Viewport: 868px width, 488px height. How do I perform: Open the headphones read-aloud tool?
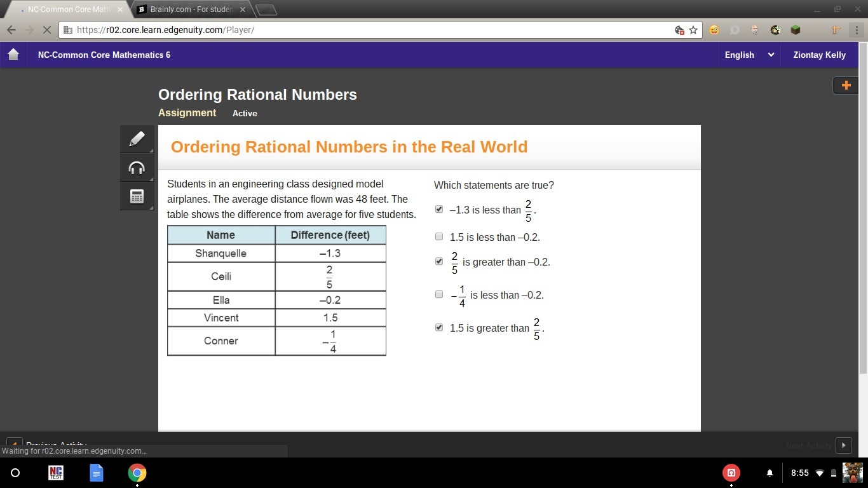click(137, 168)
